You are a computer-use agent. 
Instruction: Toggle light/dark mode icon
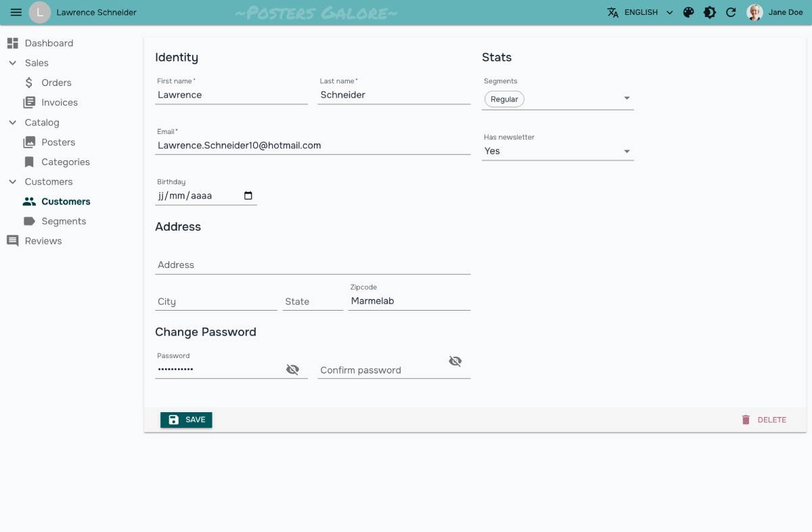point(709,12)
